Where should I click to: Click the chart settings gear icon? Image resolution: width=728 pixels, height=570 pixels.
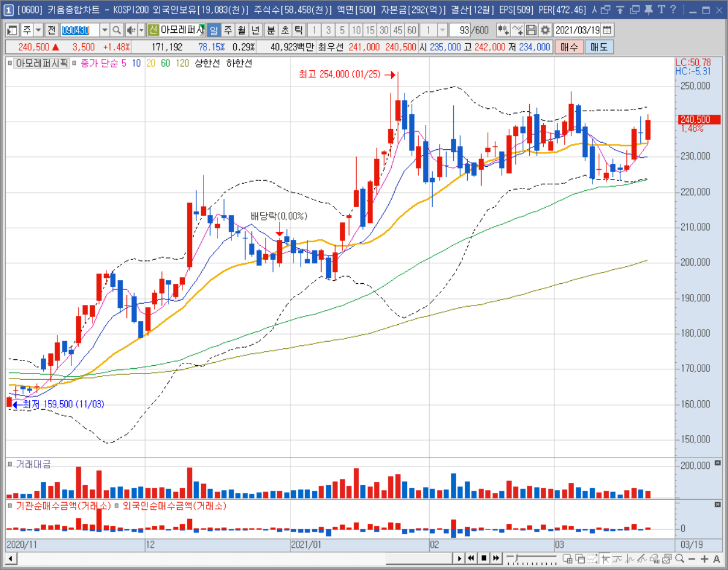click(x=545, y=30)
